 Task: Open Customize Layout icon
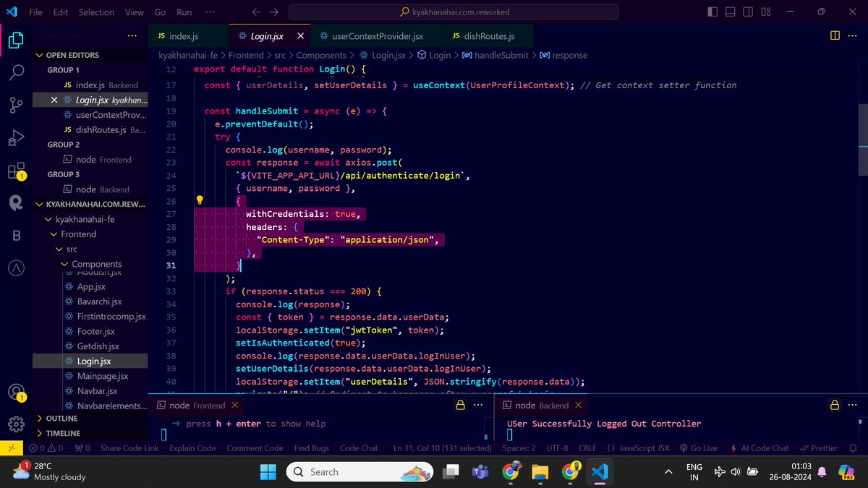(x=766, y=12)
